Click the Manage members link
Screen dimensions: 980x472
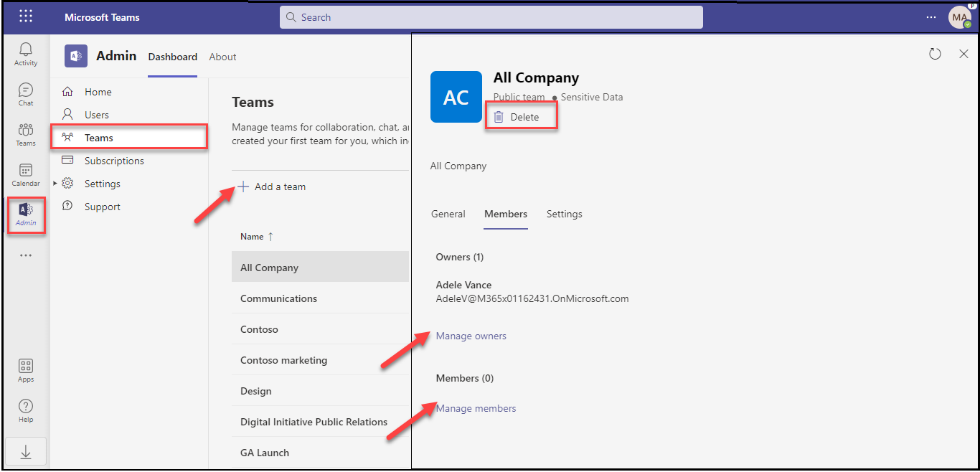coord(476,408)
